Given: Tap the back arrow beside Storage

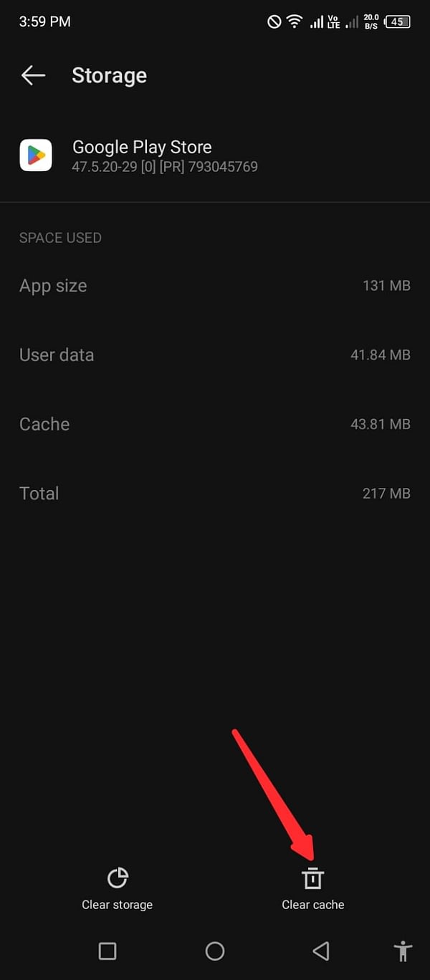Looking at the screenshot, I should [x=32, y=75].
